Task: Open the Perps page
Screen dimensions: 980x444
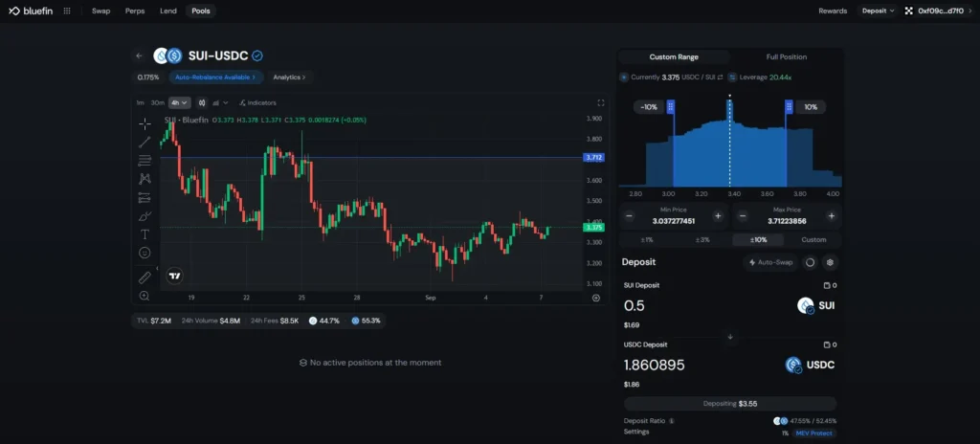Action: [x=134, y=11]
